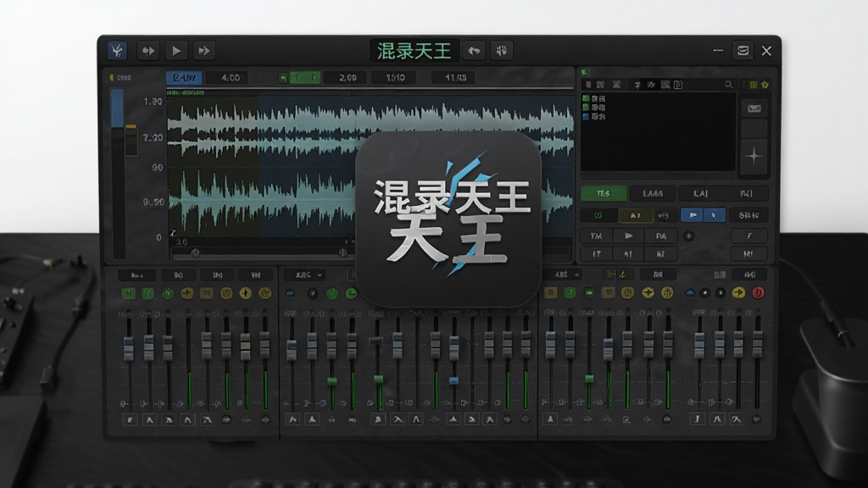
Task: Click the text button right of the blue buttons
Action: [749, 215]
